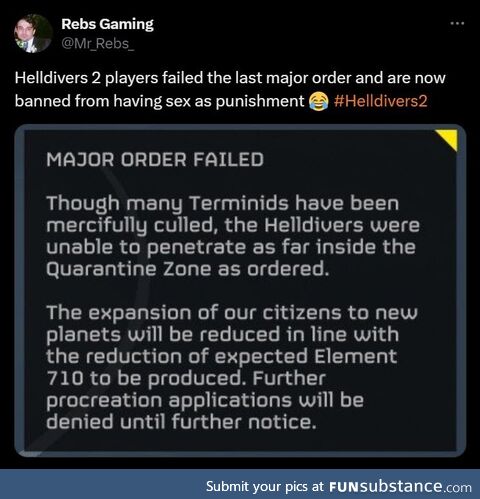Click the Rebs Gaming display name
The height and width of the screenshot is (499, 480).
107,24
